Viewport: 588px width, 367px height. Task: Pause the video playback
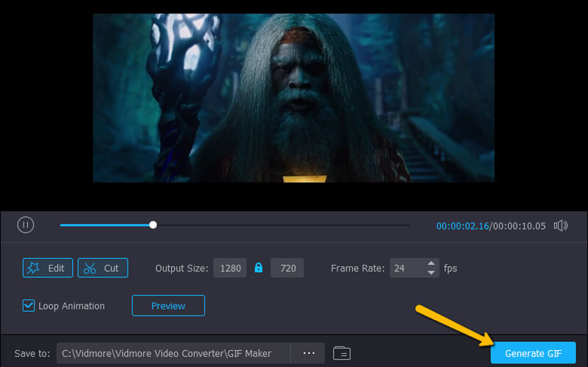[x=26, y=225]
